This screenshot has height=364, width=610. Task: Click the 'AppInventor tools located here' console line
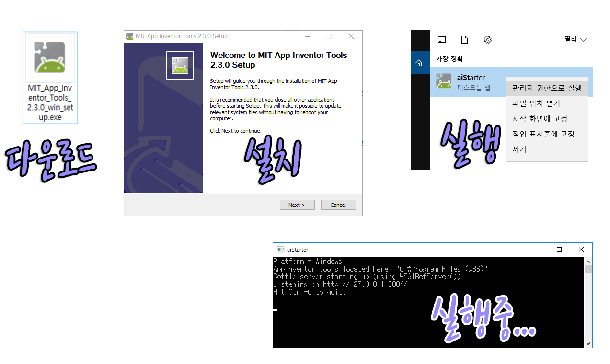click(x=380, y=269)
